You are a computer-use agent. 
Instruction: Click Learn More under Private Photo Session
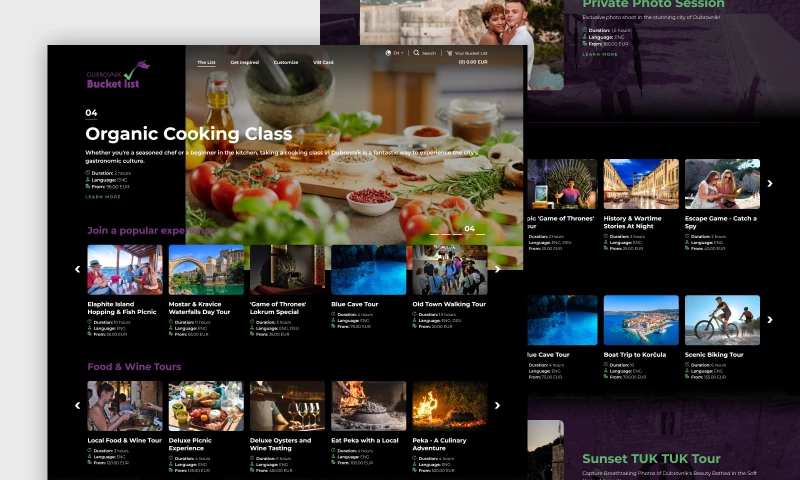600,54
